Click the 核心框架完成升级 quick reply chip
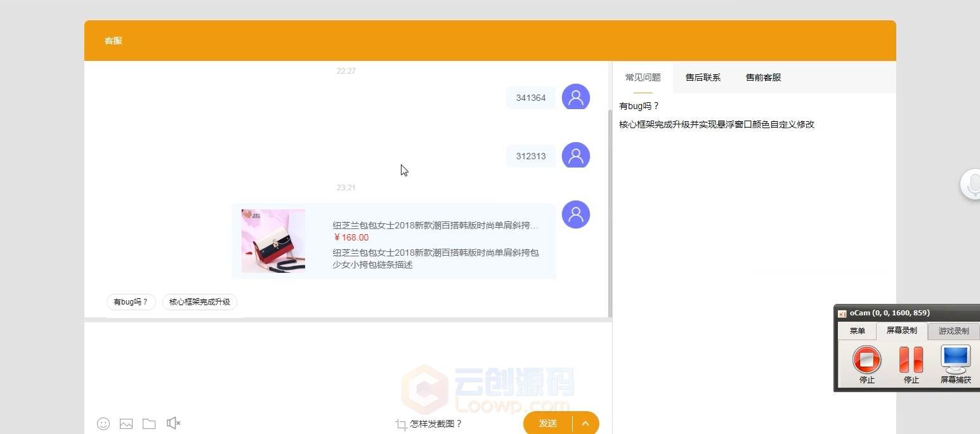The height and width of the screenshot is (434, 980). (200, 302)
